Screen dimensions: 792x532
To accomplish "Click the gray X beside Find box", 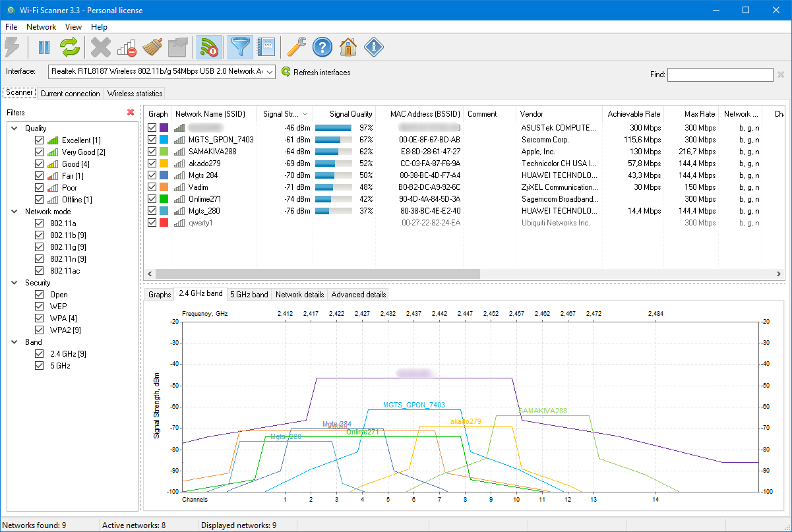I will [x=781, y=74].
